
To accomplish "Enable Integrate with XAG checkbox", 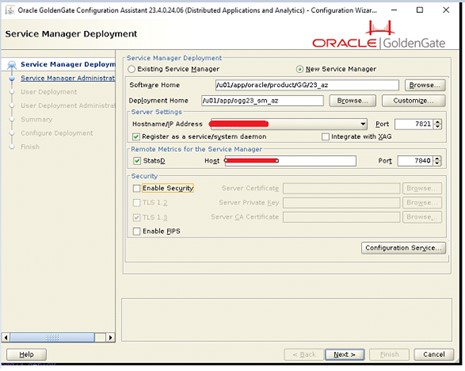I will tap(326, 137).
